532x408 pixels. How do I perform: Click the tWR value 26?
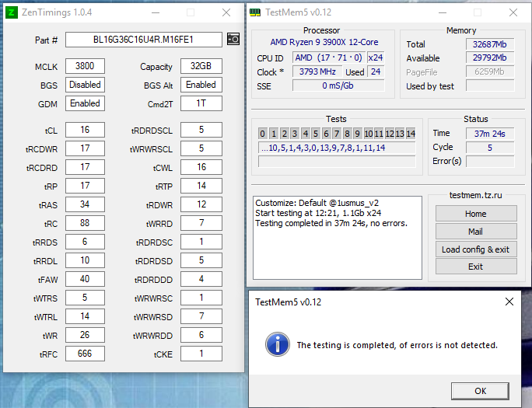pyautogui.click(x=85, y=335)
